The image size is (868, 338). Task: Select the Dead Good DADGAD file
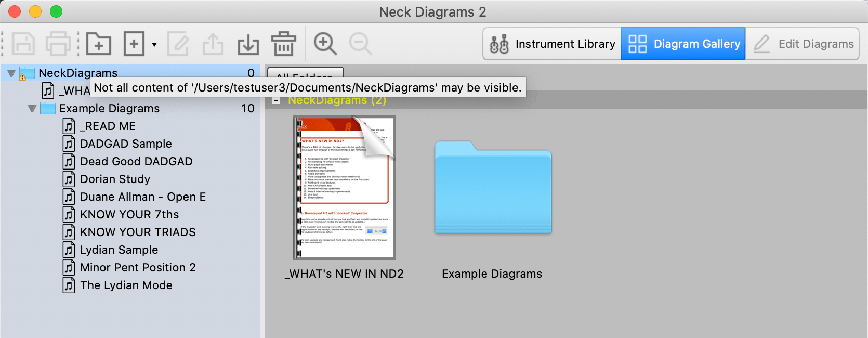tap(130, 161)
